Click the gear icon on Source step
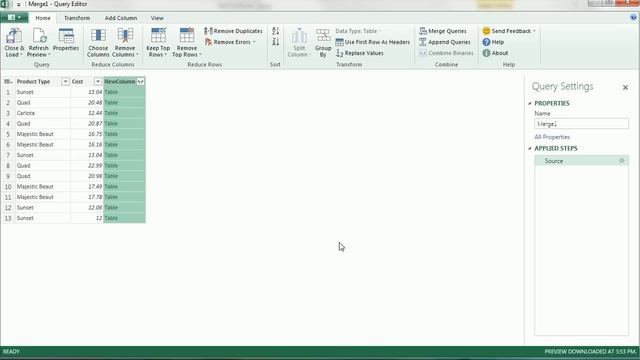Image resolution: width=640 pixels, height=360 pixels. pyautogui.click(x=622, y=161)
